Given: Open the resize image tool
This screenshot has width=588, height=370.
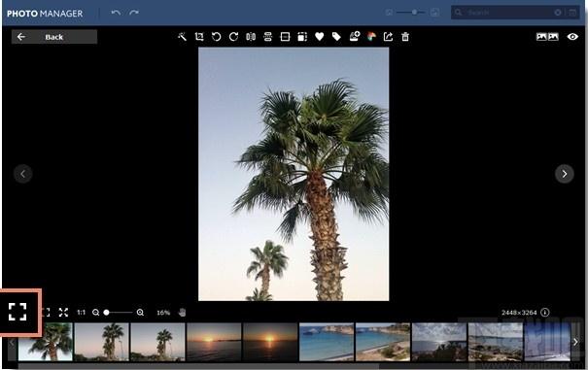Looking at the screenshot, I should tap(302, 37).
